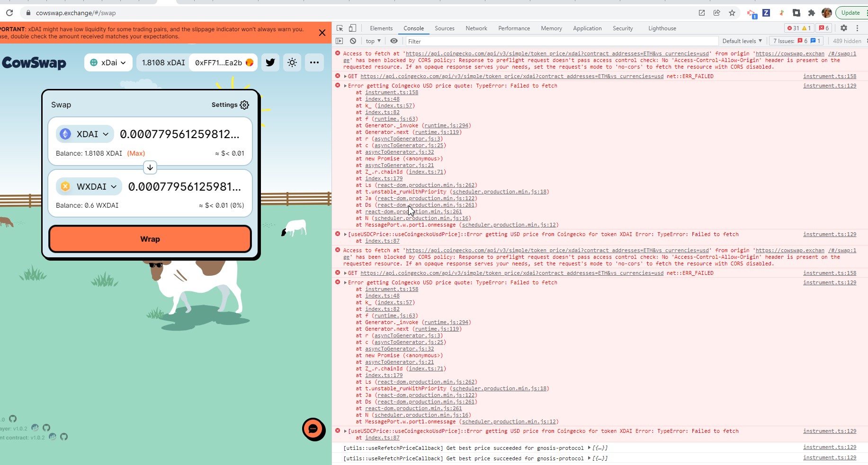Click the Z extension icon in Chrome toolbar

pyautogui.click(x=766, y=13)
